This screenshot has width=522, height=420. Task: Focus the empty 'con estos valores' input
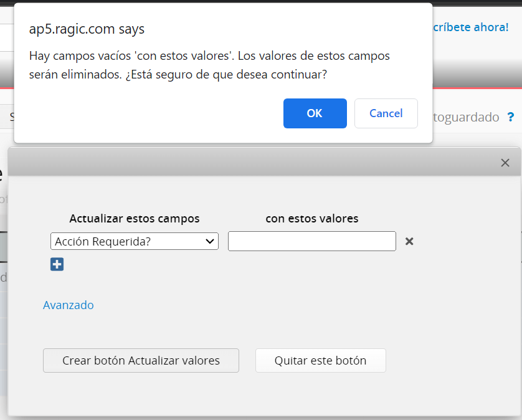311,241
